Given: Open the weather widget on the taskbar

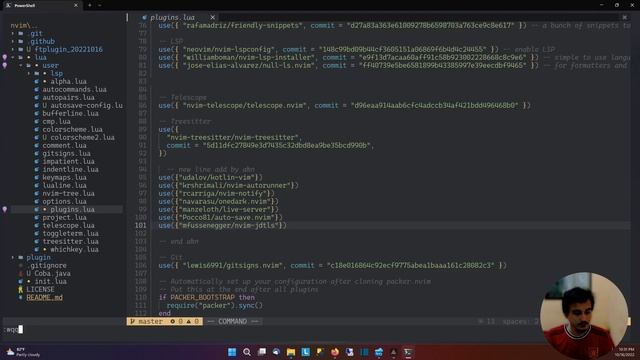Looking at the screenshot, I should point(24,352).
